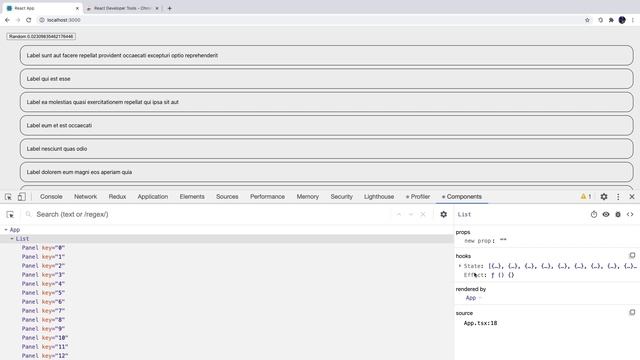Click the suspend component stopwatch icon

click(594, 214)
